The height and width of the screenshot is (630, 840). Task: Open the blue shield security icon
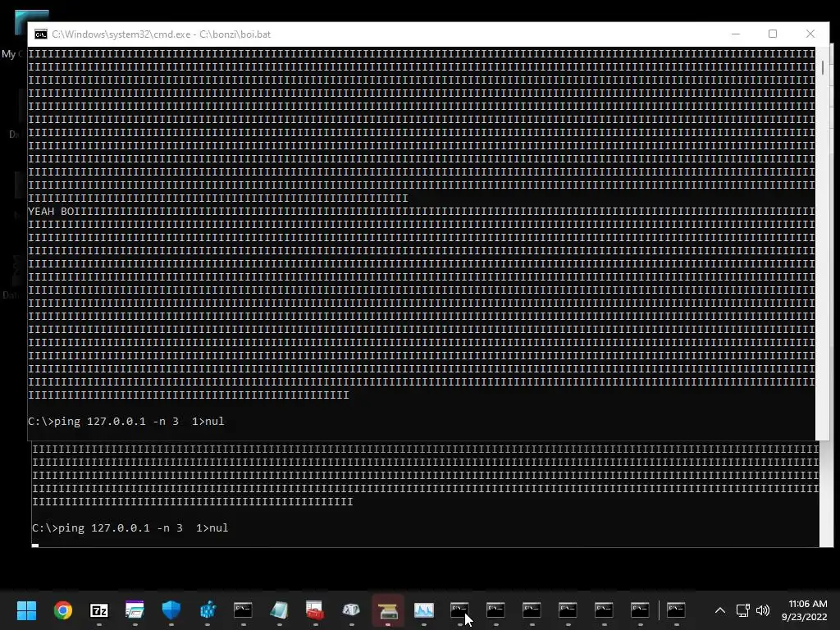coord(171,610)
